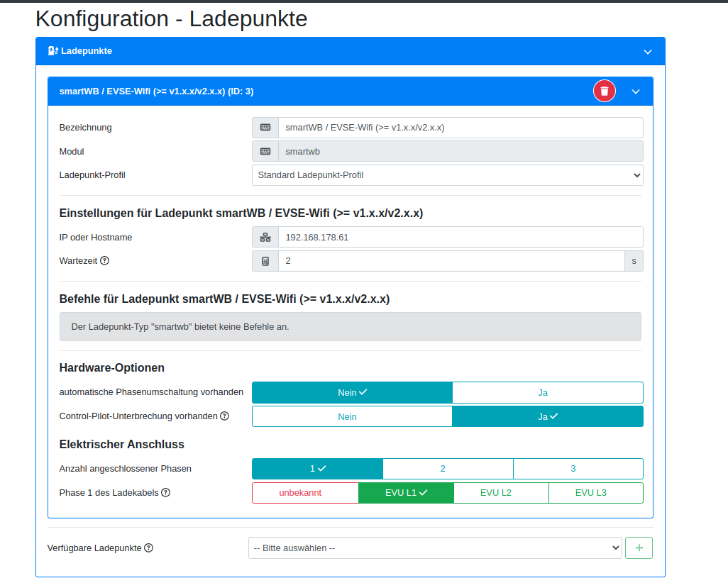
Task: Click the 'Einstellungen für Ladepunkt' section heading
Action: tap(241, 213)
